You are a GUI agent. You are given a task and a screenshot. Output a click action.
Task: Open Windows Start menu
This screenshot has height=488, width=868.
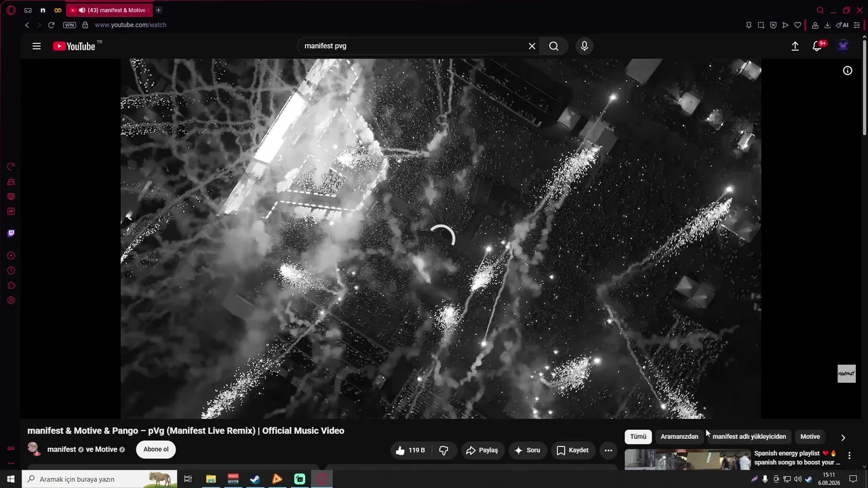click(x=11, y=479)
